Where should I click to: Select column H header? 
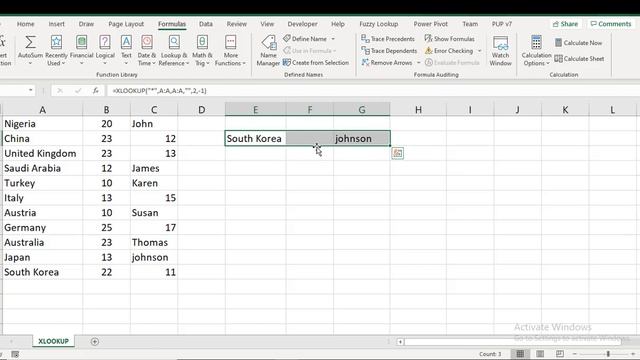pos(418,109)
